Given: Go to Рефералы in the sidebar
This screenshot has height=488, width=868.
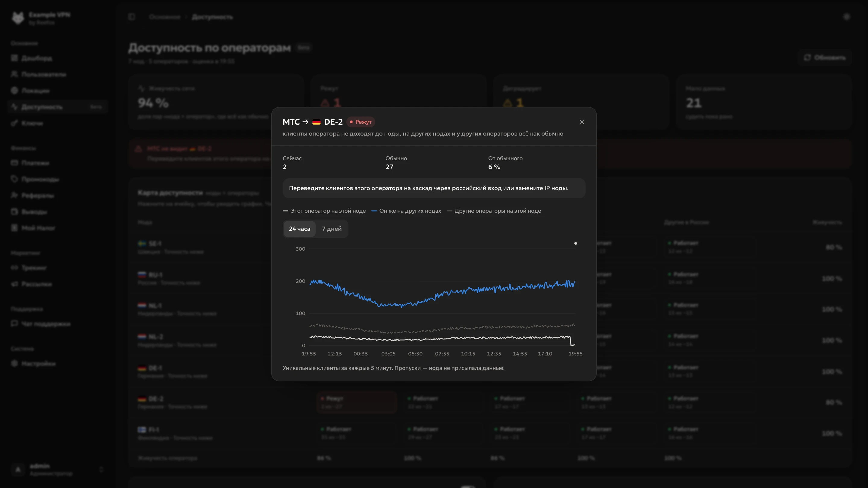Looking at the screenshot, I should click(57, 195).
